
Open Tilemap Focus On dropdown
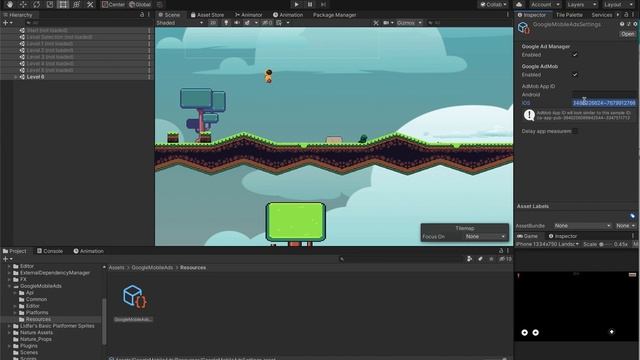click(x=485, y=236)
